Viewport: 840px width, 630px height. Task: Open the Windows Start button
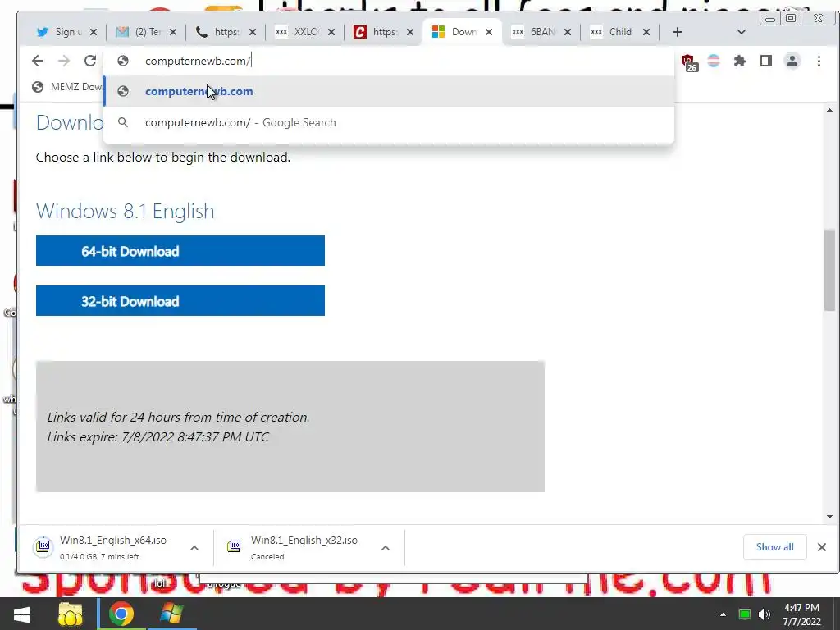[22, 614]
